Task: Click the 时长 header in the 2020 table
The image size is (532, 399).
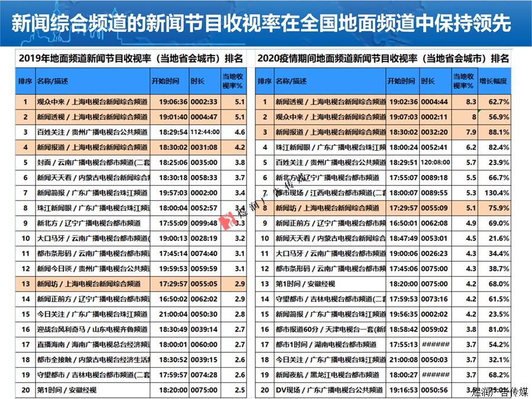Action: click(x=435, y=81)
